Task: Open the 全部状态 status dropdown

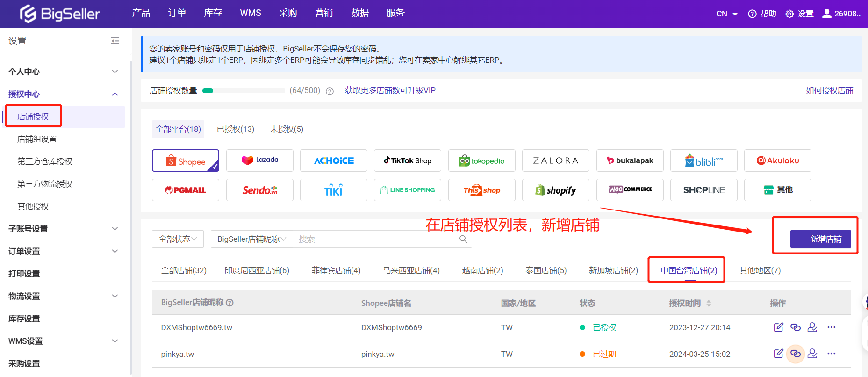Action: pyautogui.click(x=178, y=239)
